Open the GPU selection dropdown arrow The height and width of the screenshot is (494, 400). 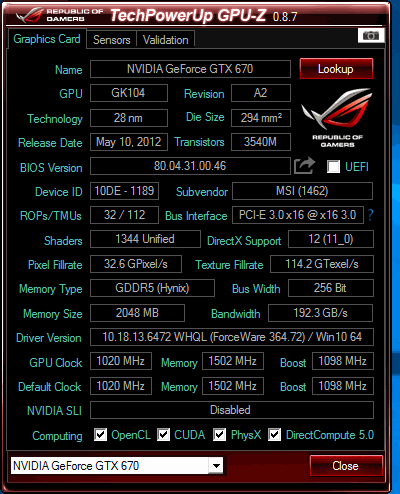point(216,466)
